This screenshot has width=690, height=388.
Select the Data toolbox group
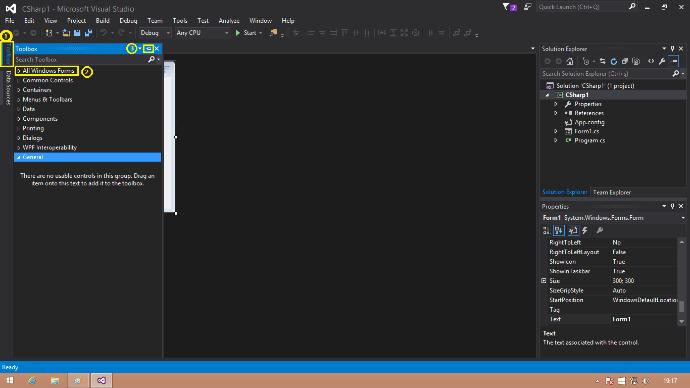point(29,109)
